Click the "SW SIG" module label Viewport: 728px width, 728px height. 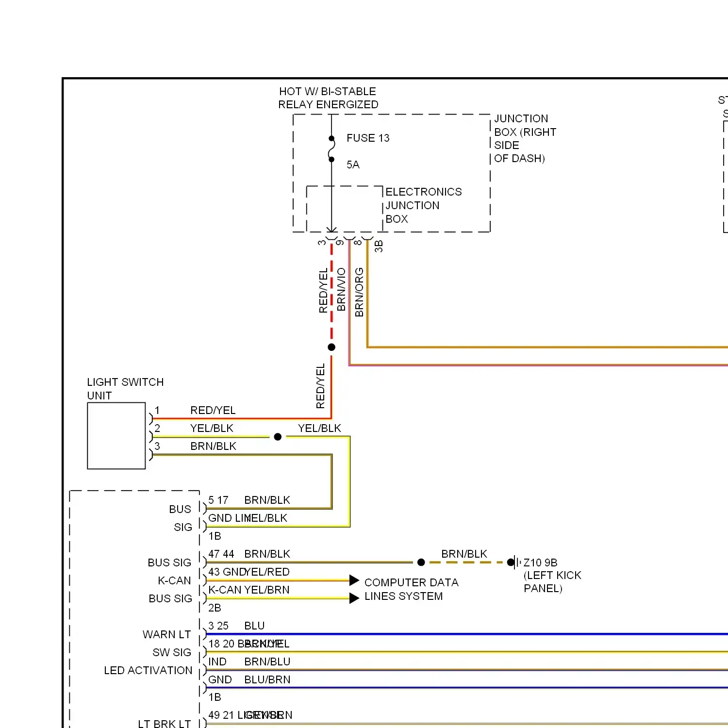pos(172,653)
